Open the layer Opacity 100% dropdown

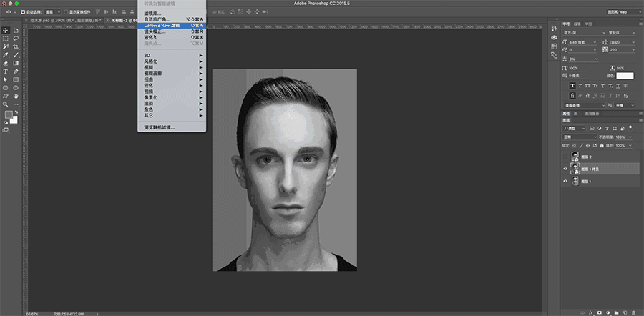pyautogui.click(x=630, y=137)
